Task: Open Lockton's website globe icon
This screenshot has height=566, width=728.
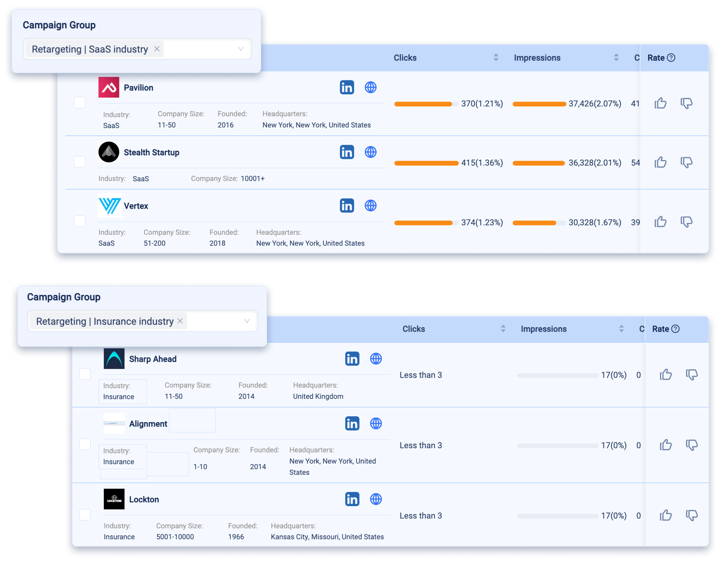Action: coord(376,499)
